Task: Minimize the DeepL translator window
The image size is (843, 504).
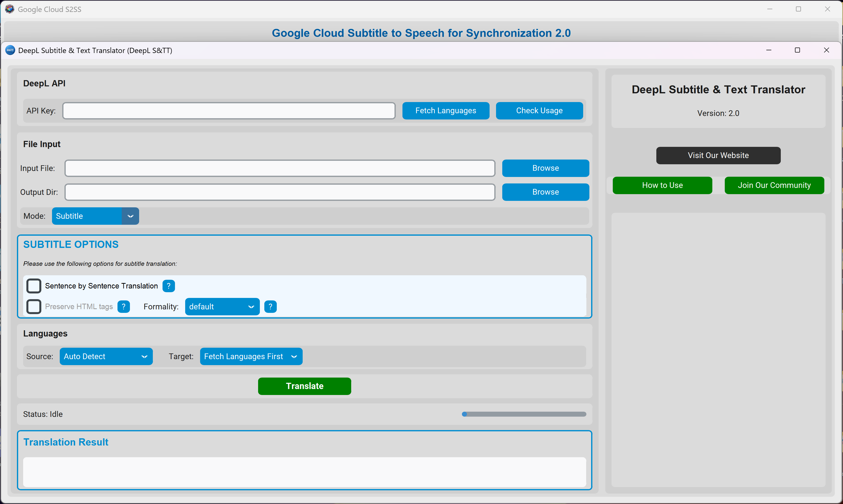Action: [769, 50]
